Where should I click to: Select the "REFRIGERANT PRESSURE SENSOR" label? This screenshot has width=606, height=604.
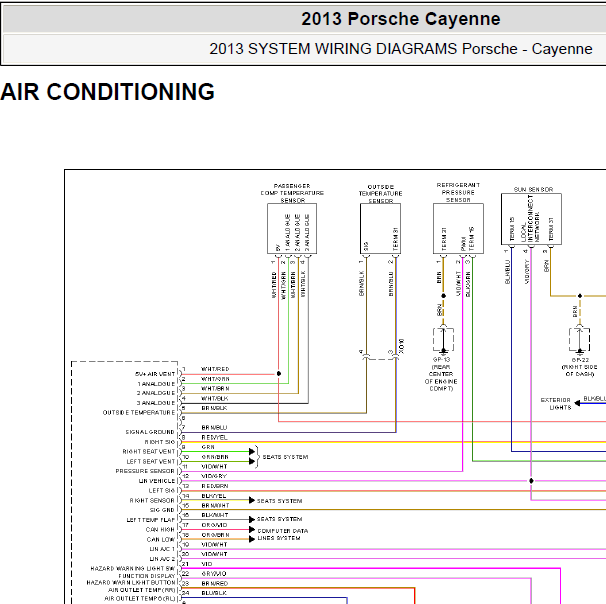tap(458, 192)
